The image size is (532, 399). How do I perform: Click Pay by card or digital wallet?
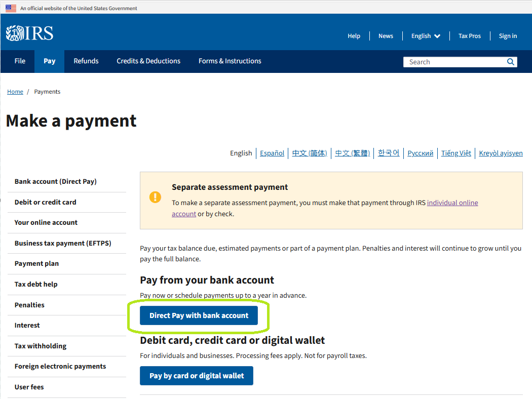click(x=196, y=376)
